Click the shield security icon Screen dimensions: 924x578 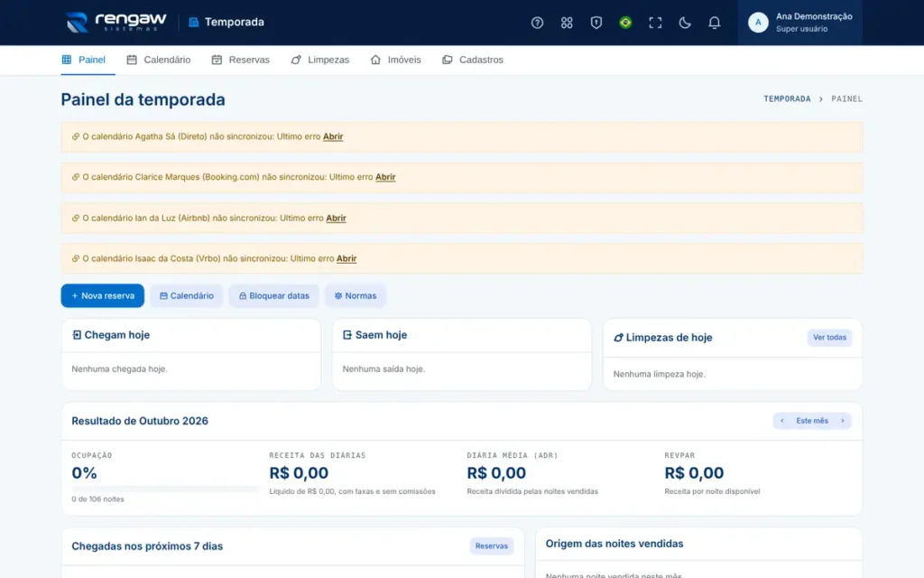click(596, 23)
